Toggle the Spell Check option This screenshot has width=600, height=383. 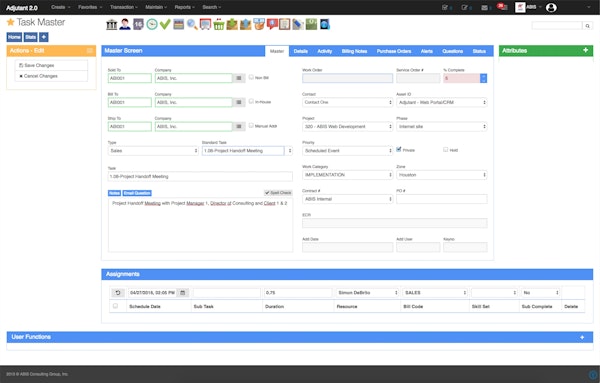click(x=278, y=193)
